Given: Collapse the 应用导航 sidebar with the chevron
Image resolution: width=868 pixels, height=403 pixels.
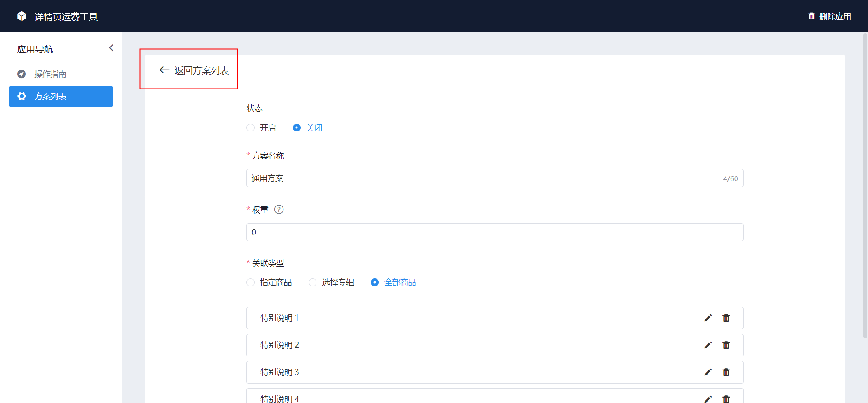Looking at the screenshot, I should point(111,48).
